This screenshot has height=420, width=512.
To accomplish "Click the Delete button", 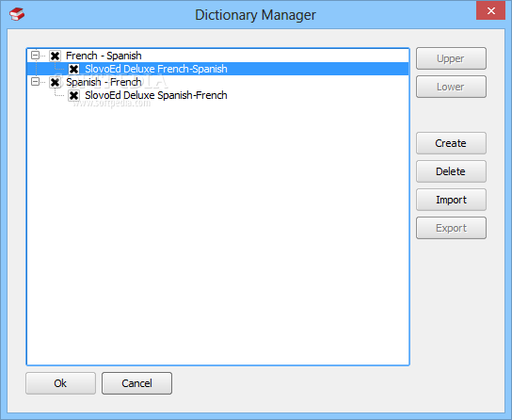I will 451,171.
